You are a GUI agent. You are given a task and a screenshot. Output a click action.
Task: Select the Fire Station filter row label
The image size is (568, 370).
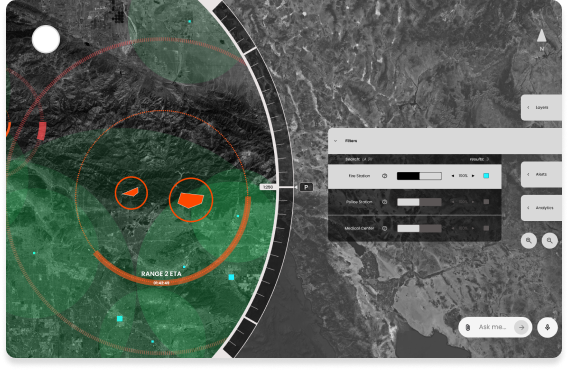359,176
